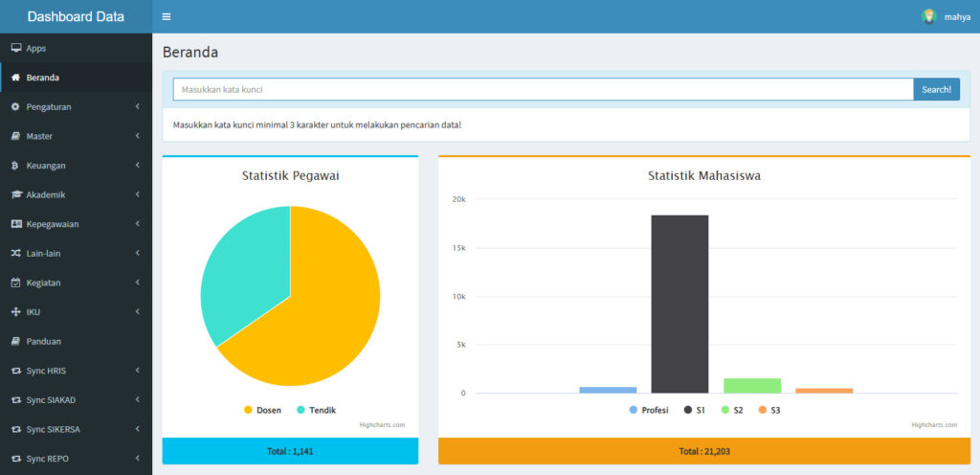This screenshot has height=475, width=980.
Task: Focus the Masukkan kata kunci search field
Action: click(543, 89)
